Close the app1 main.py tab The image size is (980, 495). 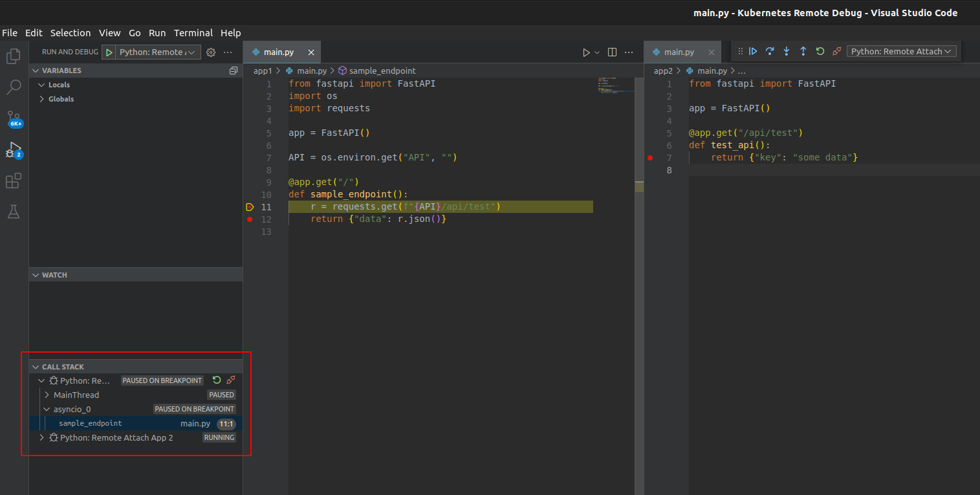click(x=311, y=52)
